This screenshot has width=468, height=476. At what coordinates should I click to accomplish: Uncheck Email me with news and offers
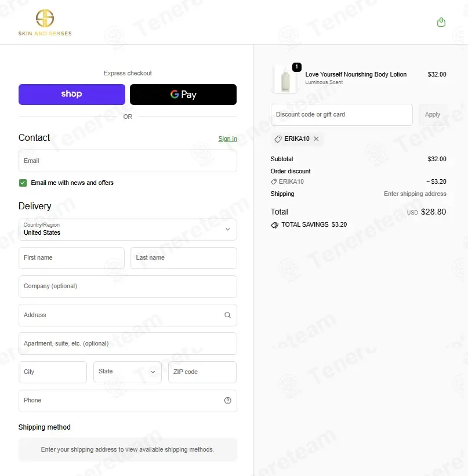(23, 183)
